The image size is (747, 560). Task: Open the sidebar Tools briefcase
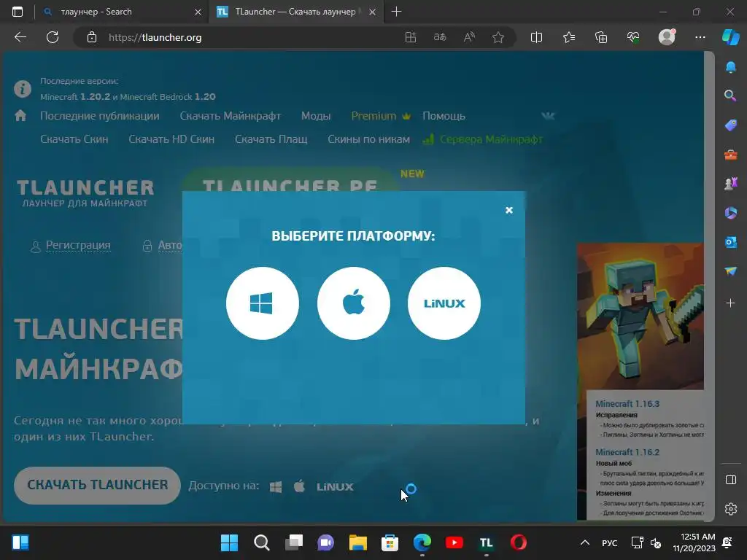coord(730,155)
